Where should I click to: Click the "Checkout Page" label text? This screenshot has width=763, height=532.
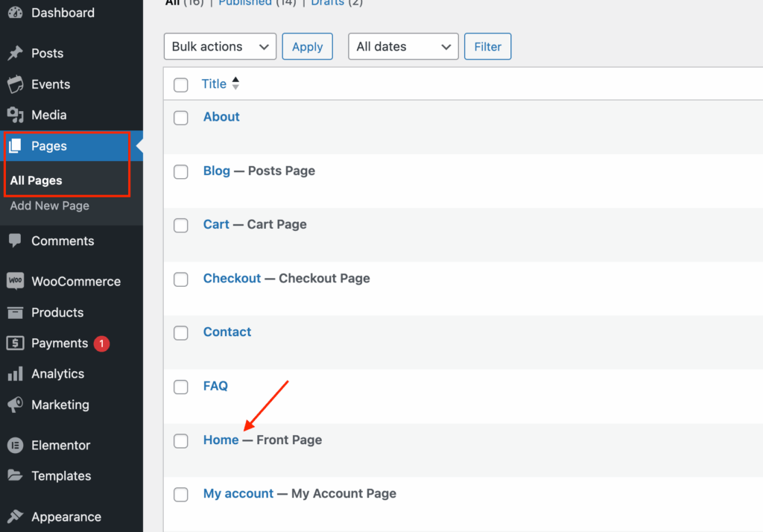(324, 279)
